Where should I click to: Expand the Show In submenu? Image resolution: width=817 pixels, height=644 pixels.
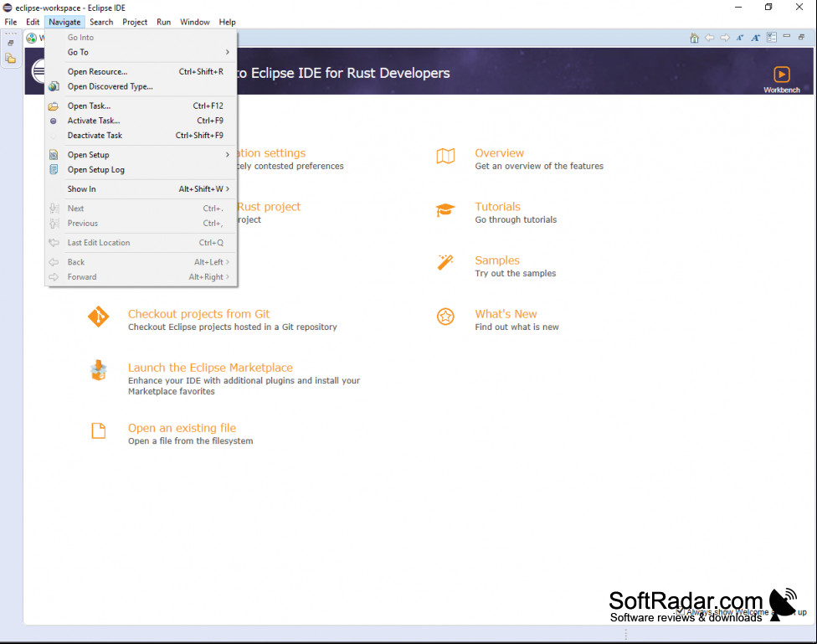click(141, 188)
